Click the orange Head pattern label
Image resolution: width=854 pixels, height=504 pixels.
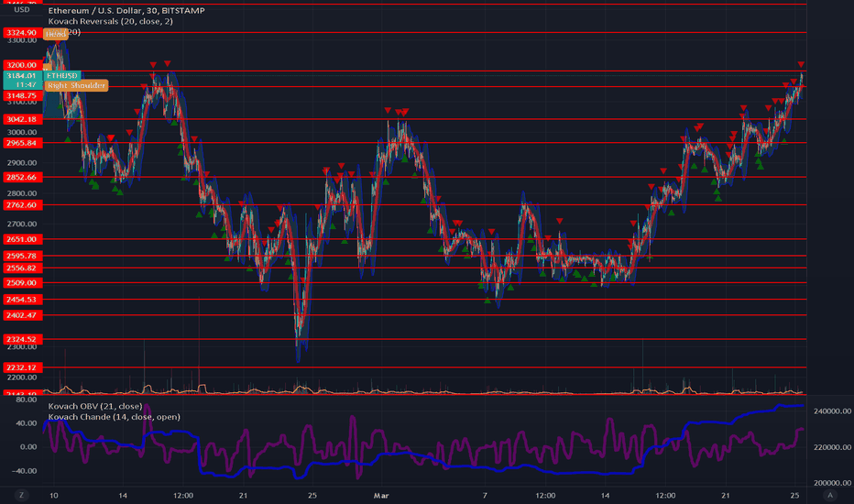coord(56,34)
